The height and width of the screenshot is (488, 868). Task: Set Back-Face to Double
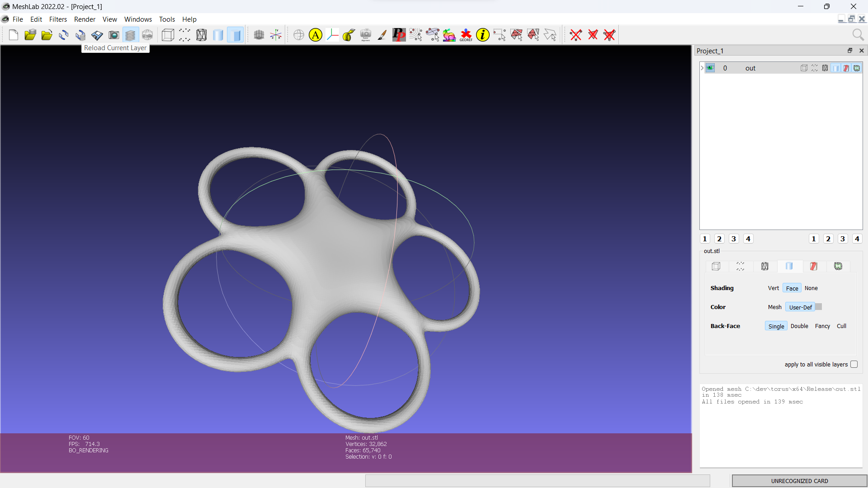tap(799, 326)
